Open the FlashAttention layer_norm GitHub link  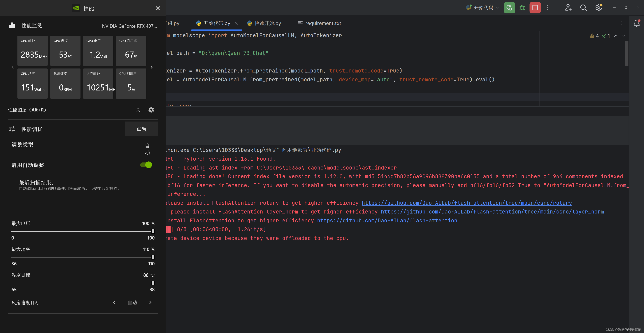click(x=492, y=212)
